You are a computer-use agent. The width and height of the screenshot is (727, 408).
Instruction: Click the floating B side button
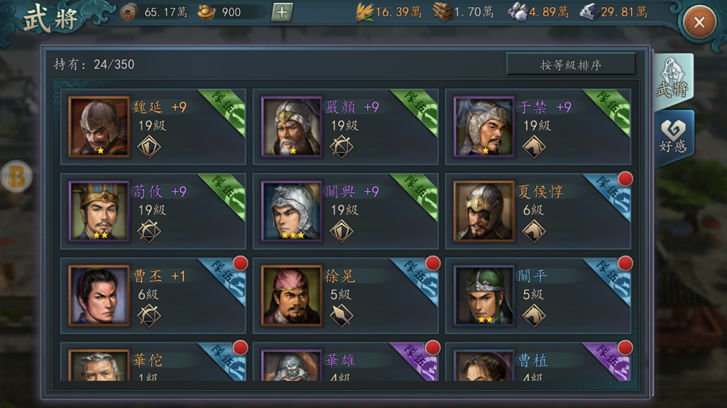16,176
